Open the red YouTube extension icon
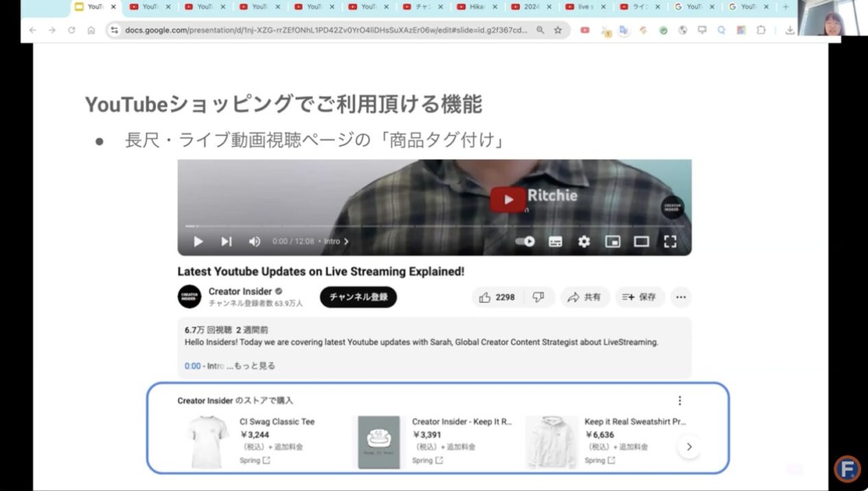 click(x=585, y=30)
